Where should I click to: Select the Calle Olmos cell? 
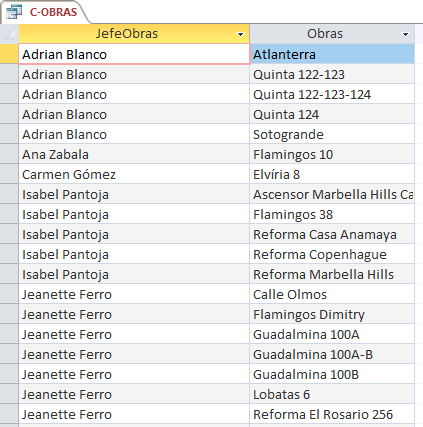(x=332, y=294)
